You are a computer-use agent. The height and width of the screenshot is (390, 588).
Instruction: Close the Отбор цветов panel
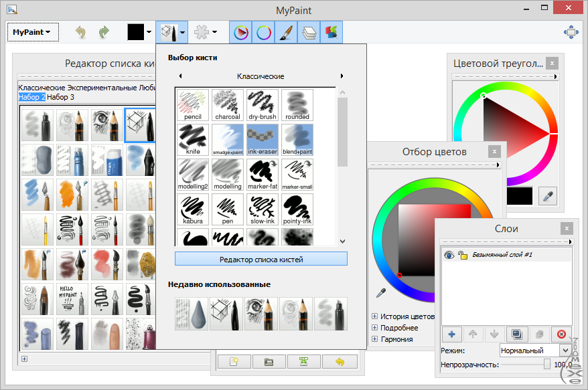tap(494, 151)
